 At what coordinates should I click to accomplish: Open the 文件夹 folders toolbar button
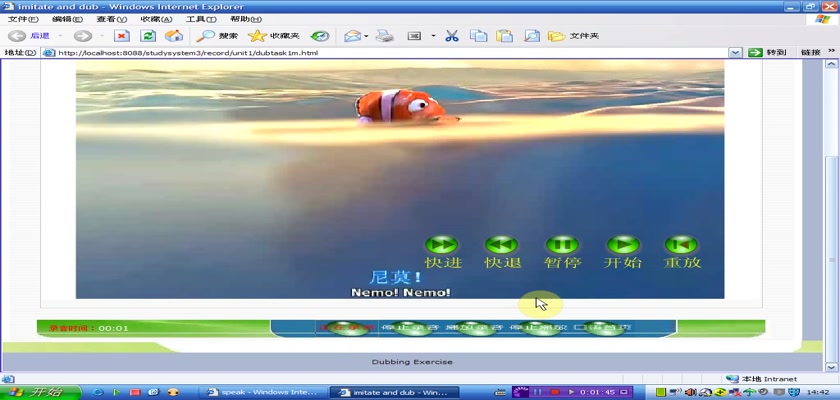573,36
